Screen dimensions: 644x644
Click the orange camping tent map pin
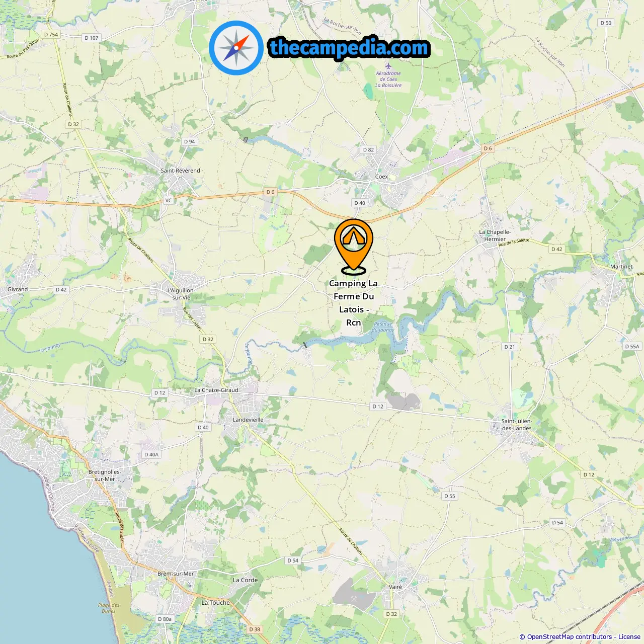pos(354,246)
